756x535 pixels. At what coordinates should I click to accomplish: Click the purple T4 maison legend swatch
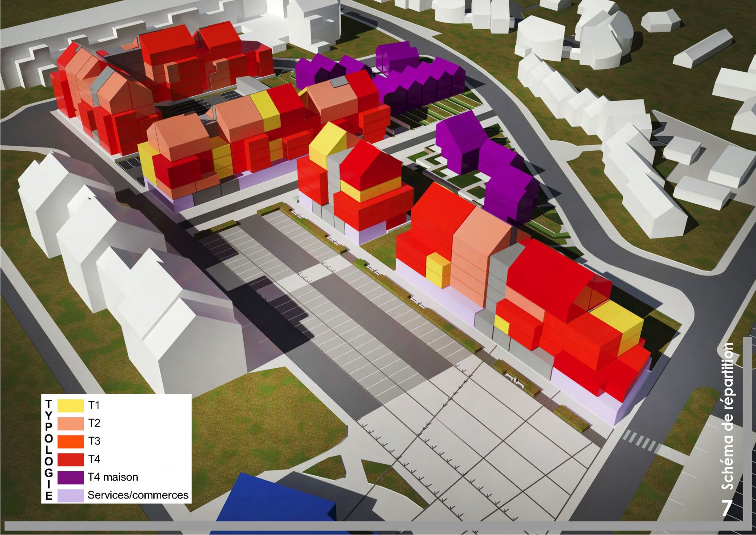[70, 477]
